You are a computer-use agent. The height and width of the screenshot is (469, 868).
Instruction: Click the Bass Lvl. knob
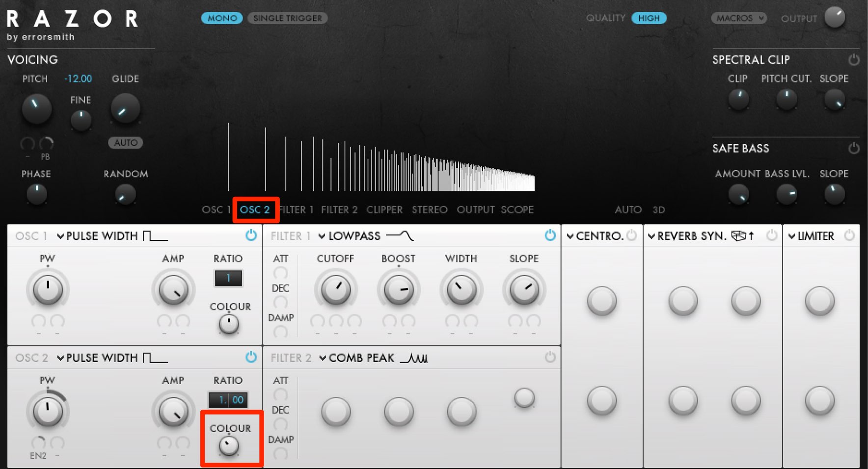[786, 194]
